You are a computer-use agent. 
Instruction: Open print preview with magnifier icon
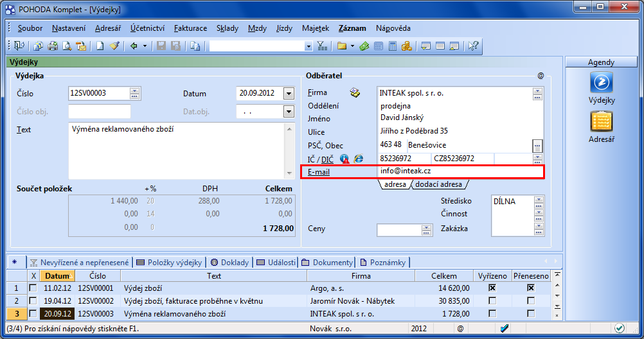click(x=67, y=46)
